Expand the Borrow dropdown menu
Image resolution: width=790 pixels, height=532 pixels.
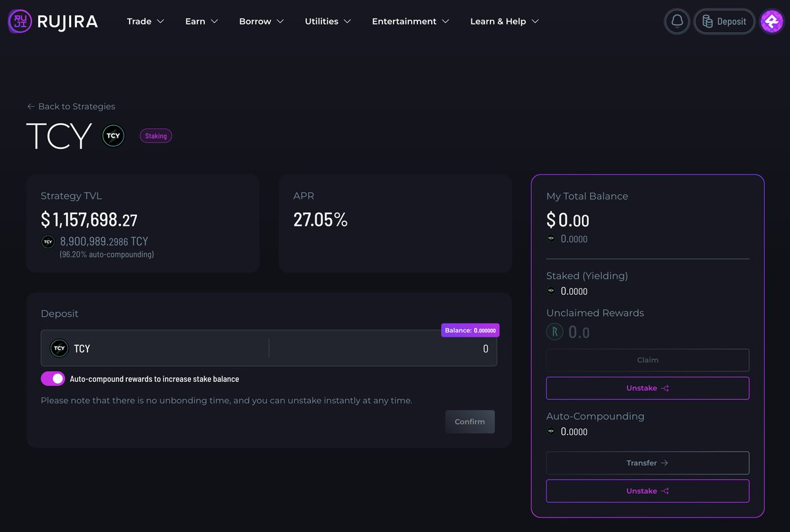point(261,22)
